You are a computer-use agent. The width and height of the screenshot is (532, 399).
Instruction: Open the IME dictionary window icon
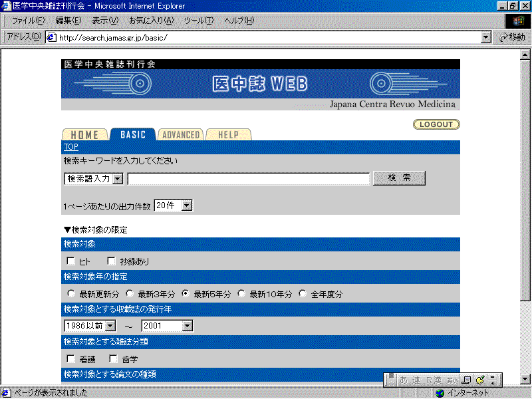tap(467, 380)
